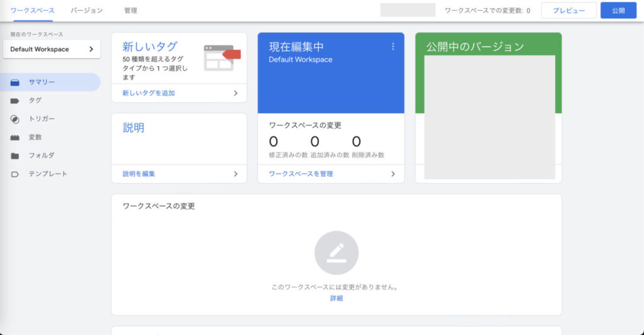Viewport: 644px width, 335px height.
Task: Click the トリガー circular icon in sidebar
Action: pos(15,119)
